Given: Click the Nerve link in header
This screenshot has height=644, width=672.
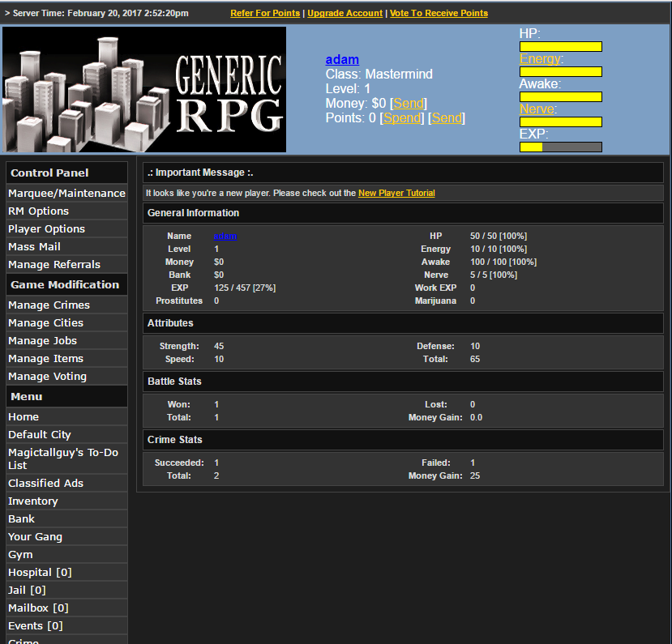Looking at the screenshot, I should tap(537, 109).
